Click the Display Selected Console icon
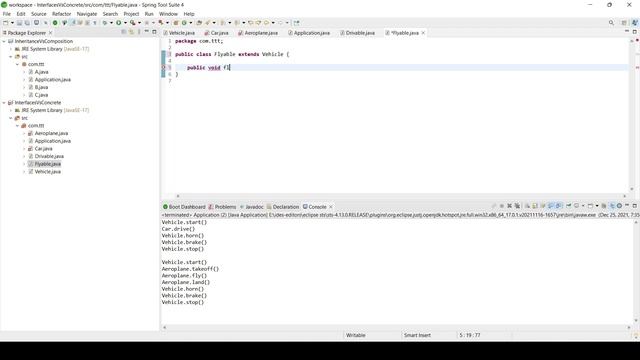Screen dimensions: 640x360 576,206
